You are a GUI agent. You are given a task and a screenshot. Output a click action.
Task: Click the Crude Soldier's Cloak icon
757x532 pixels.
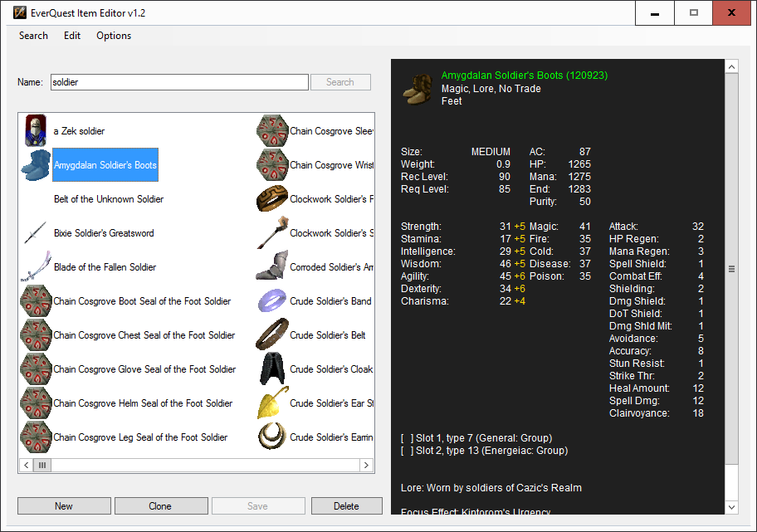272,369
